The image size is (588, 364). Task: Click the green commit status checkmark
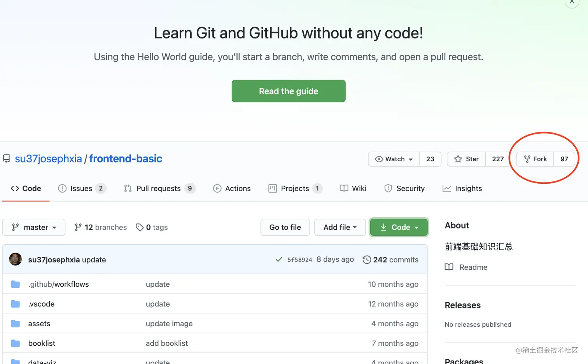(279, 260)
